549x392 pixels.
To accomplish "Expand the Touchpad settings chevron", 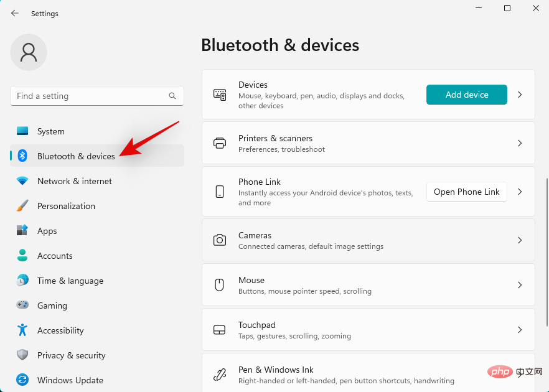I will [x=520, y=329].
